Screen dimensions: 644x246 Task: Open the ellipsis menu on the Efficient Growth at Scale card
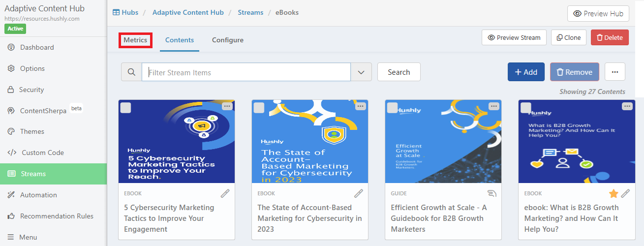(x=494, y=106)
